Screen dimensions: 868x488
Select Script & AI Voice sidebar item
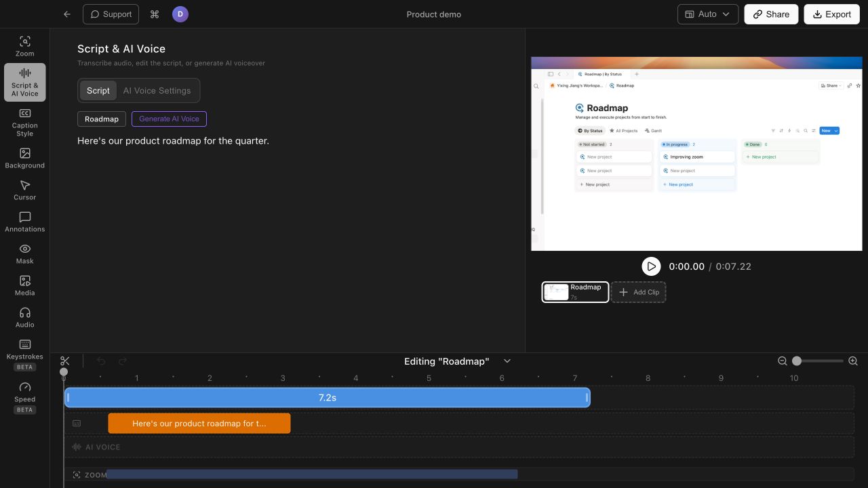tap(25, 82)
